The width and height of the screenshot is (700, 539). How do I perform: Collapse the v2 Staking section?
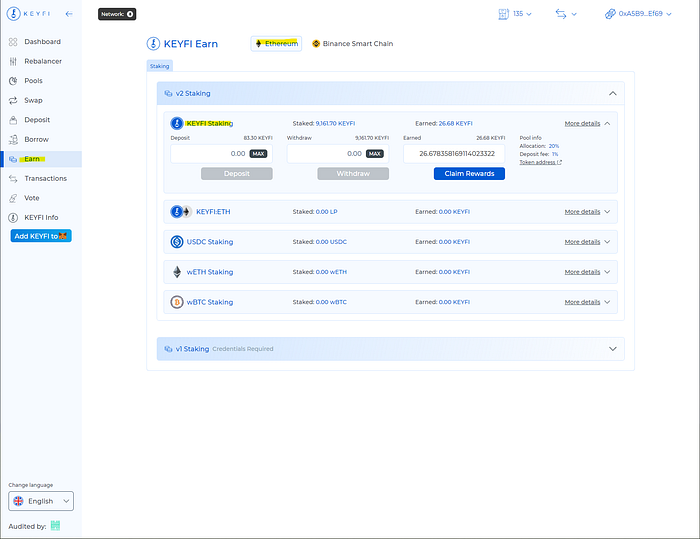click(x=612, y=93)
